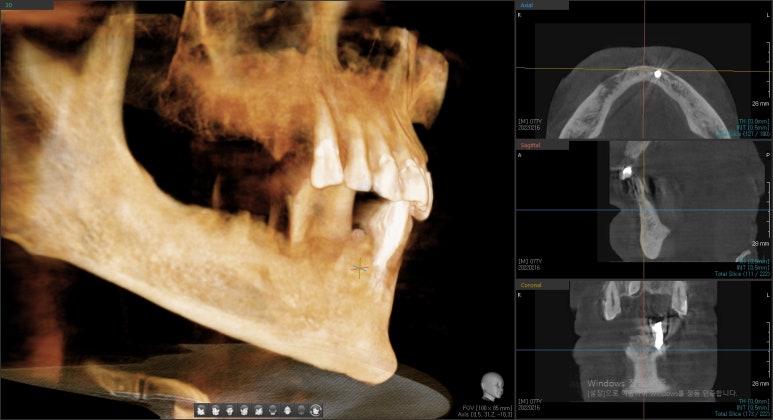Viewport: 773px width, 420px height.
Task: Click the circled last orientation icon
Action: click(x=316, y=410)
